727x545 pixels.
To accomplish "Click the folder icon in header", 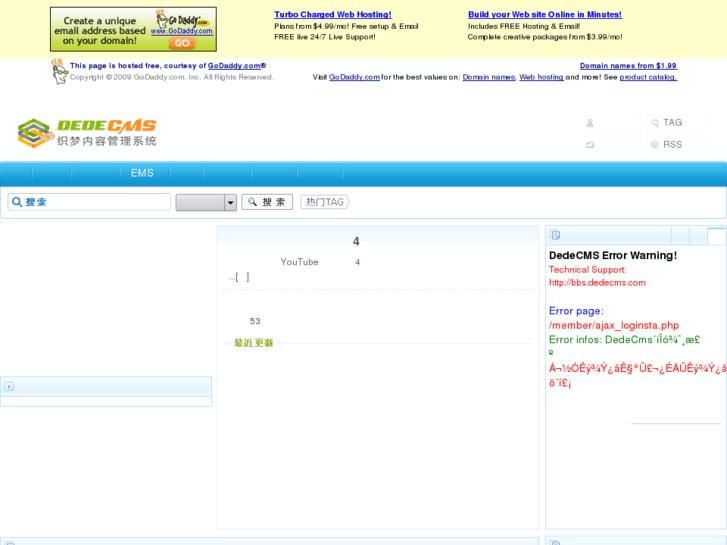I will 590,145.
